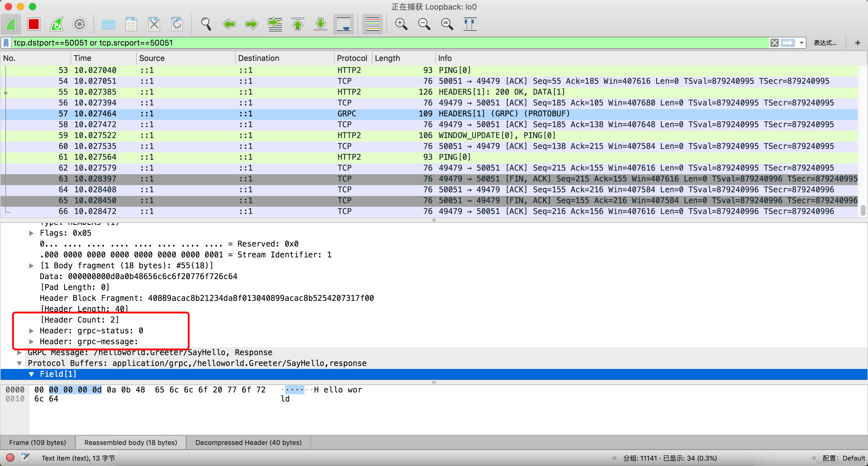Screen dimensions: 868x466
Task: Toggle auto-scroll during live capture
Action: (x=343, y=24)
